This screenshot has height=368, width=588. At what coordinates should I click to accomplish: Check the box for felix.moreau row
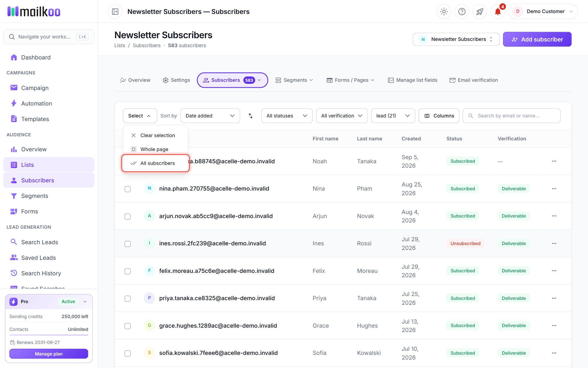click(x=128, y=271)
